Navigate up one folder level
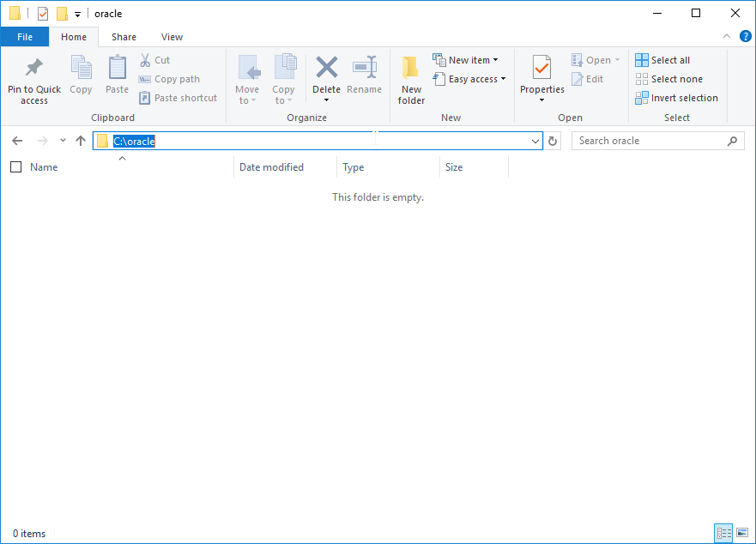The height and width of the screenshot is (544, 756). coord(81,141)
